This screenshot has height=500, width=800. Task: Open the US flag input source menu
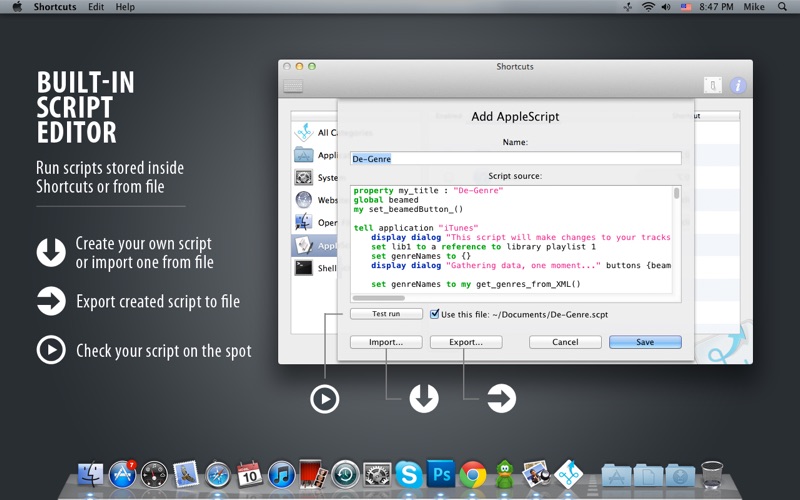(686, 7)
